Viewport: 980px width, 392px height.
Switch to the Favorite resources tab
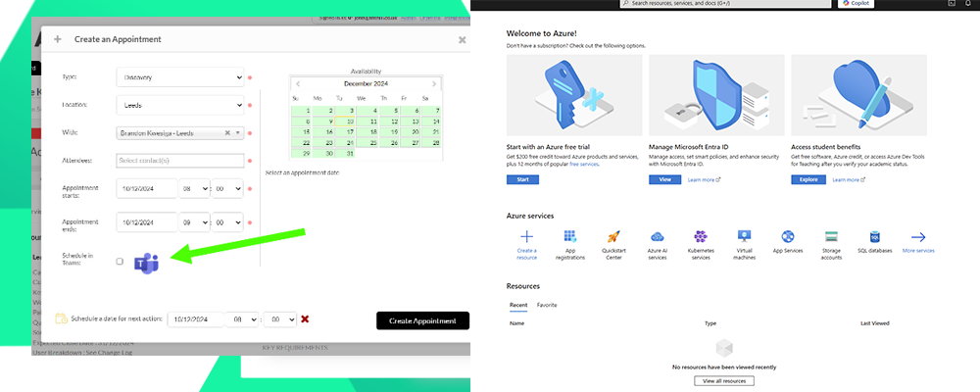(x=547, y=305)
